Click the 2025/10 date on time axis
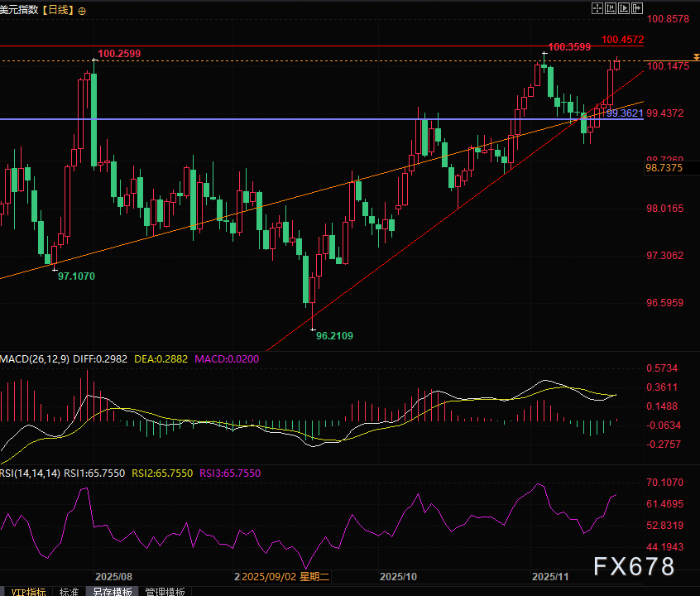This screenshot has width=700, height=596. [x=400, y=575]
